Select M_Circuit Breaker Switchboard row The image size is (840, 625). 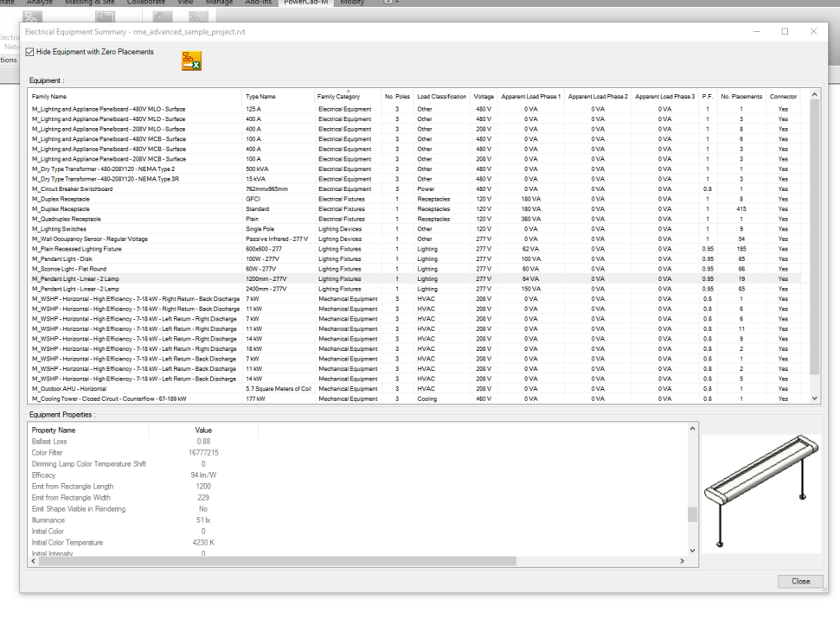pyautogui.click(x=416, y=189)
